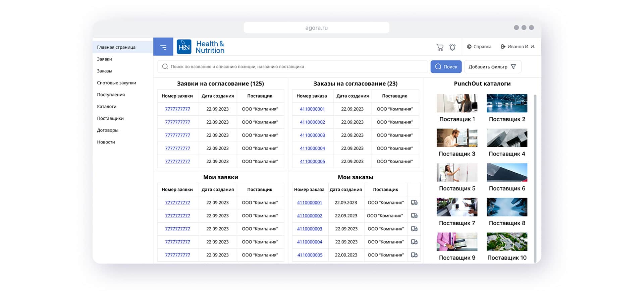Open Поставщик 4 catalog thumbnail
The width and height of the screenshot is (644, 295).
click(x=507, y=138)
